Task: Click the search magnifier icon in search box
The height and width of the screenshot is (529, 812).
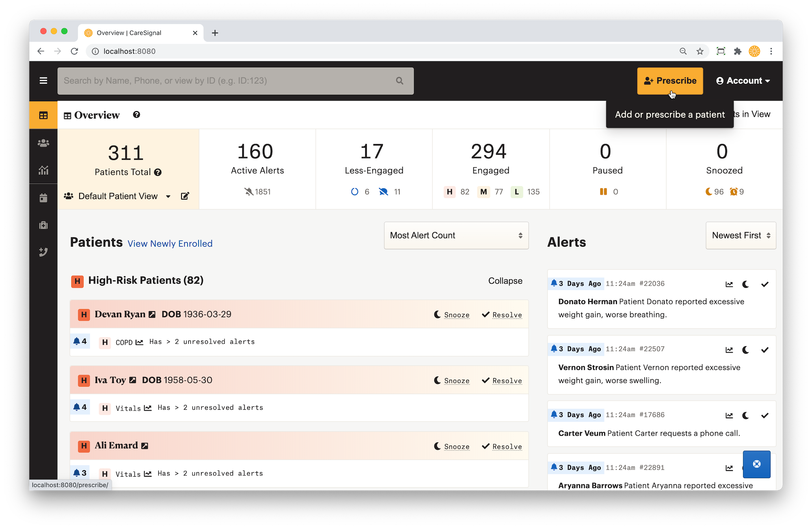Action: (400, 81)
